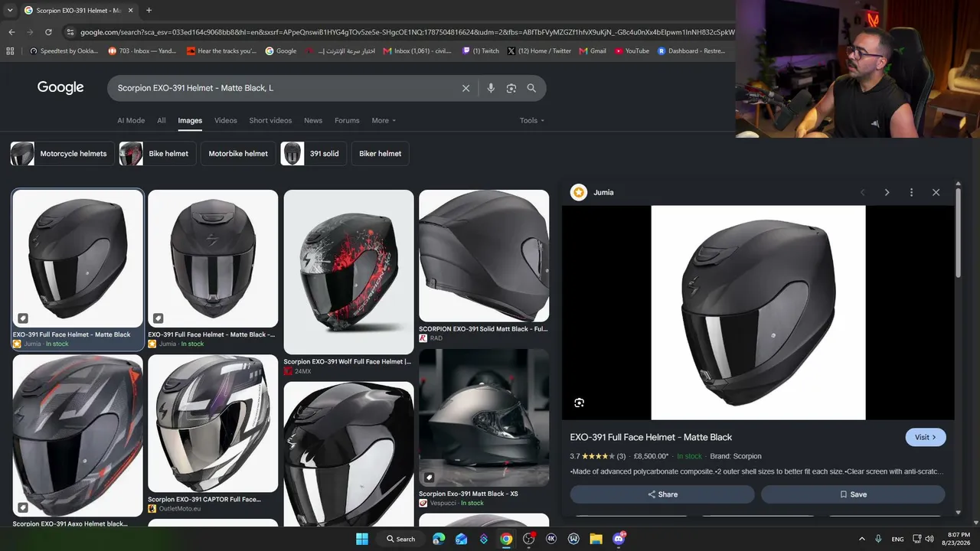980x551 pixels.
Task: Click the Visit button for the Jumia listing
Action: (x=926, y=437)
